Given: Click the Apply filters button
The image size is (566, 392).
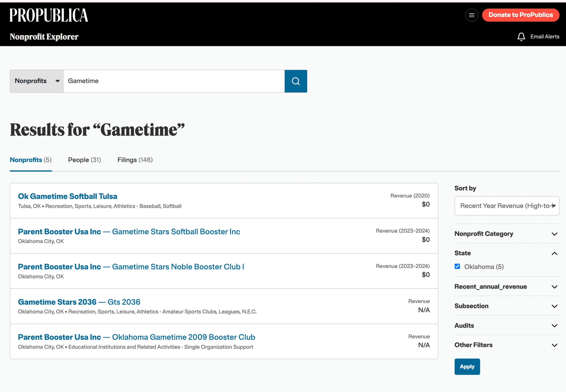Looking at the screenshot, I should click(467, 367).
